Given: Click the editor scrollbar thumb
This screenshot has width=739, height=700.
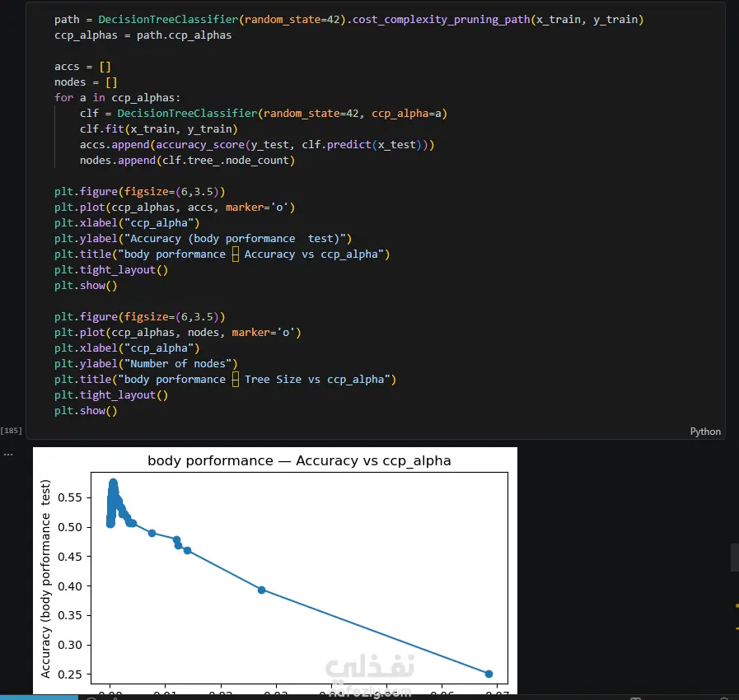Looking at the screenshot, I should click(x=735, y=558).
